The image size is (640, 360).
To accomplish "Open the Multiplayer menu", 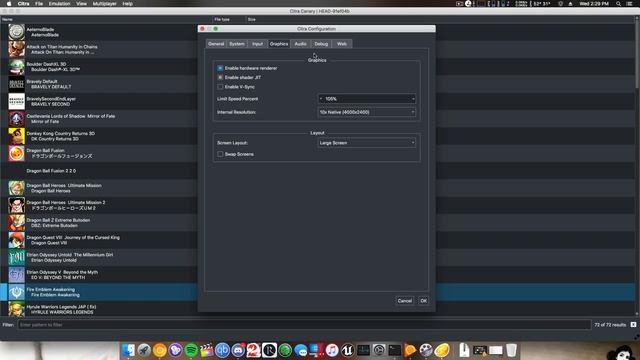I will (104, 4).
